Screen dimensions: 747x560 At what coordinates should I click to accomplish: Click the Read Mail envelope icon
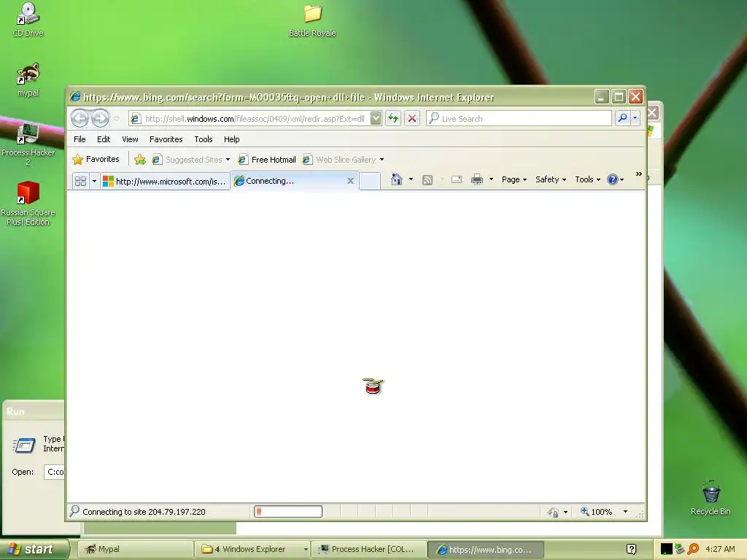(x=457, y=179)
